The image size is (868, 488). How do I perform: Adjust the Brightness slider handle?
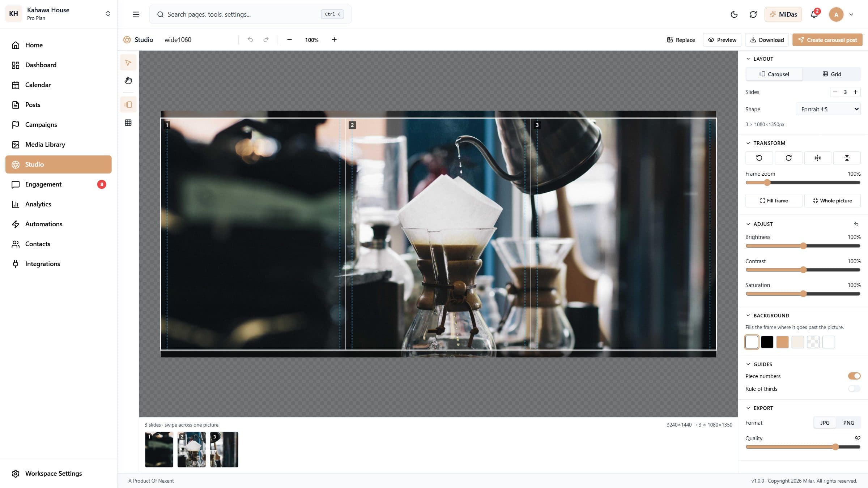click(x=803, y=246)
